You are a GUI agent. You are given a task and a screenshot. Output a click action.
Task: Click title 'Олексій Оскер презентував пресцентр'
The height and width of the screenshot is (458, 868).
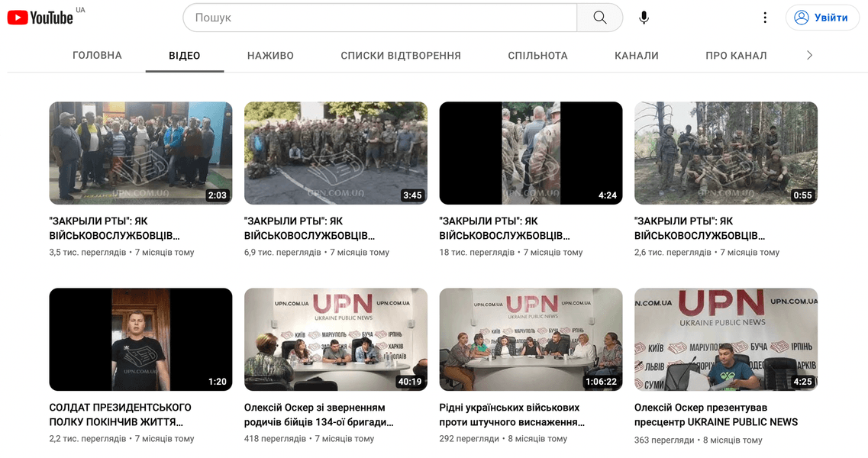[x=715, y=414]
